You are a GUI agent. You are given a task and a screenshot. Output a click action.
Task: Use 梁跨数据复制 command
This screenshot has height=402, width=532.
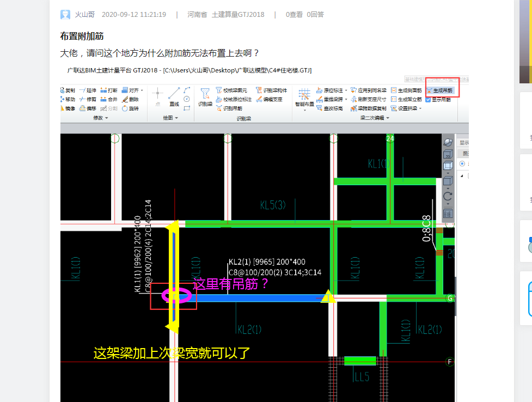pyautogui.click(x=369, y=108)
